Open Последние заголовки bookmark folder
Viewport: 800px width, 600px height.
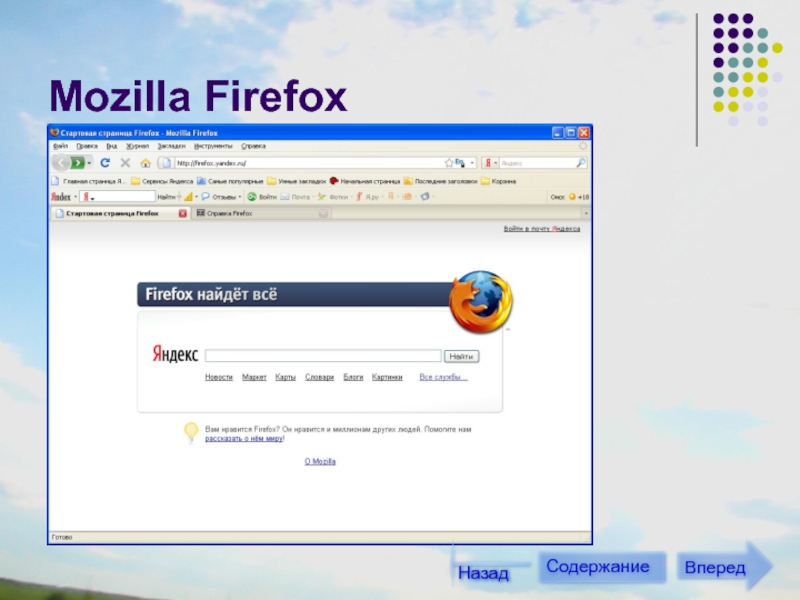(x=440, y=181)
